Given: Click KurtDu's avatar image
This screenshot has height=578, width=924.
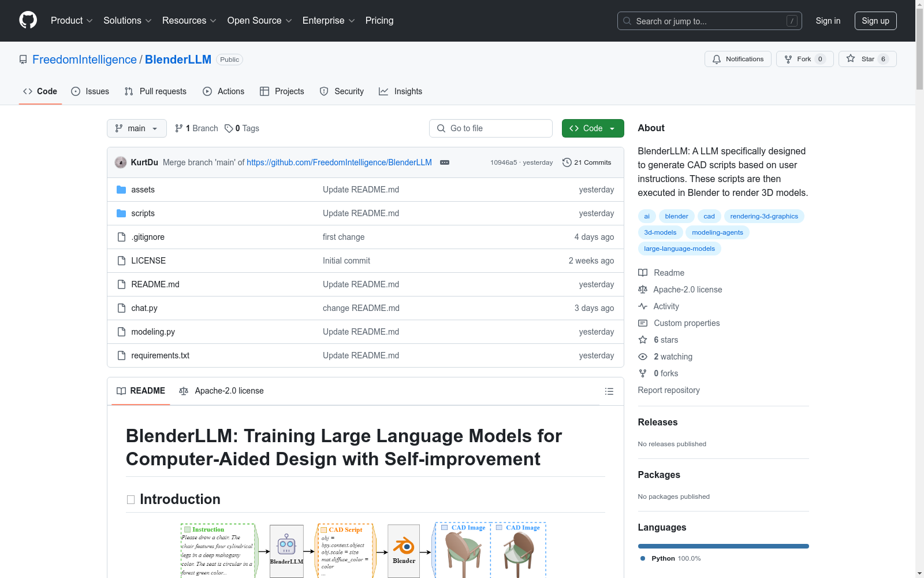Looking at the screenshot, I should click(x=121, y=162).
